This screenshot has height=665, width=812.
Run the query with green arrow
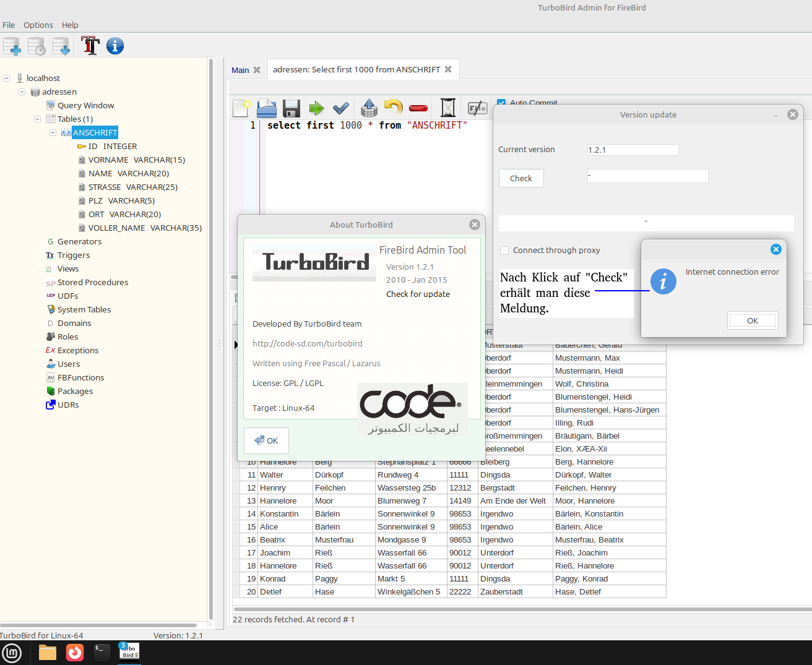(x=316, y=109)
